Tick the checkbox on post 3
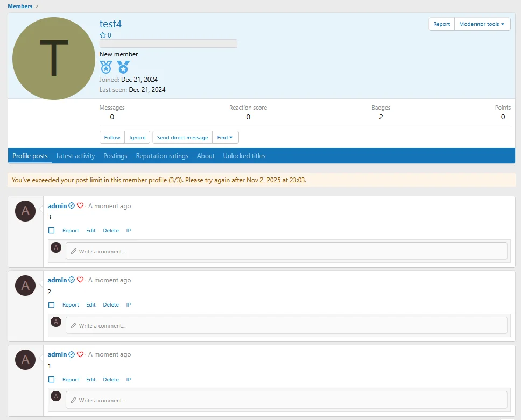Viewport: 521px width, 420px height. click(x=52, y=231)
